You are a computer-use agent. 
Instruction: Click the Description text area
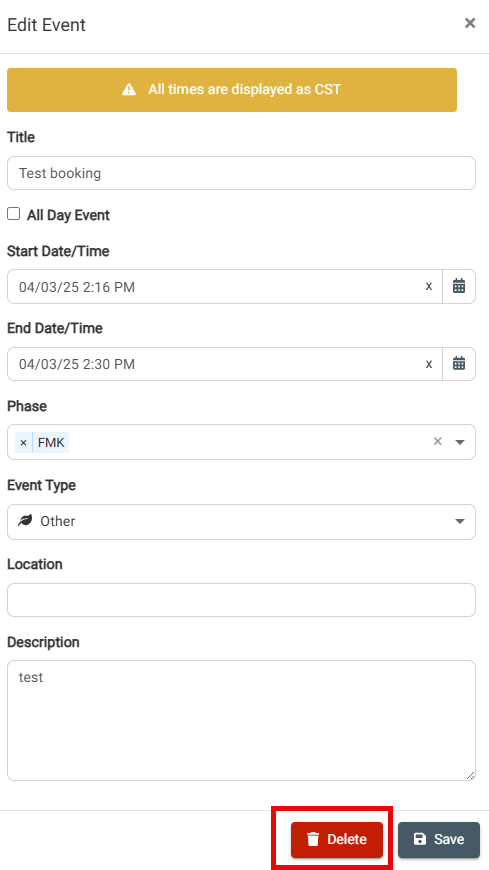coord(241,720)
